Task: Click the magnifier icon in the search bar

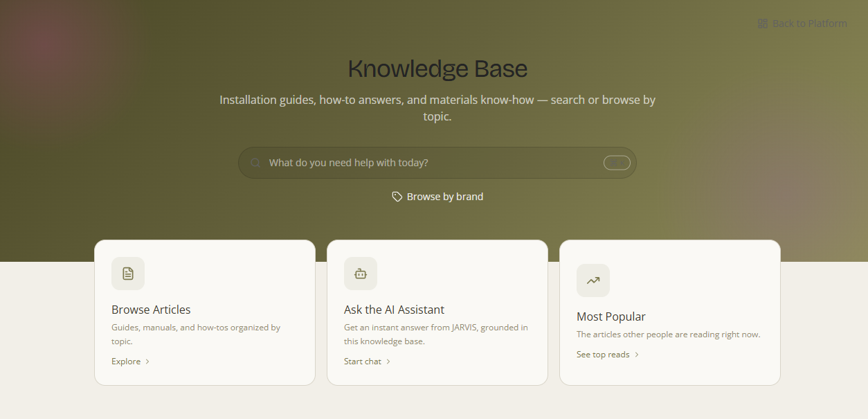Action: [255, 163]
